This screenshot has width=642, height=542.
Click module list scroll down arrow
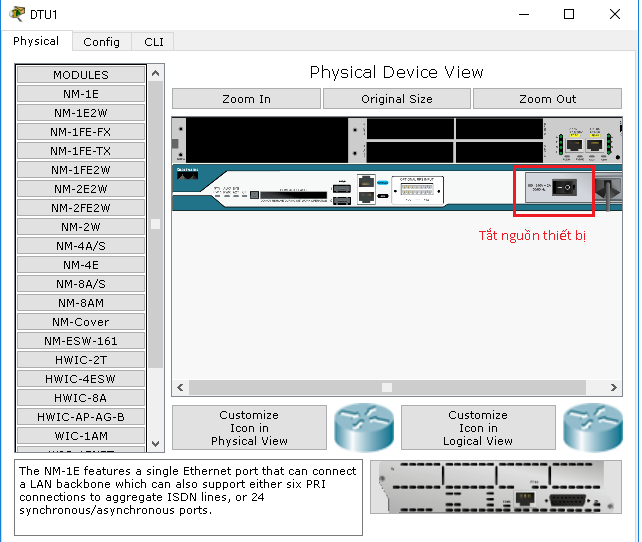point(155,444)
